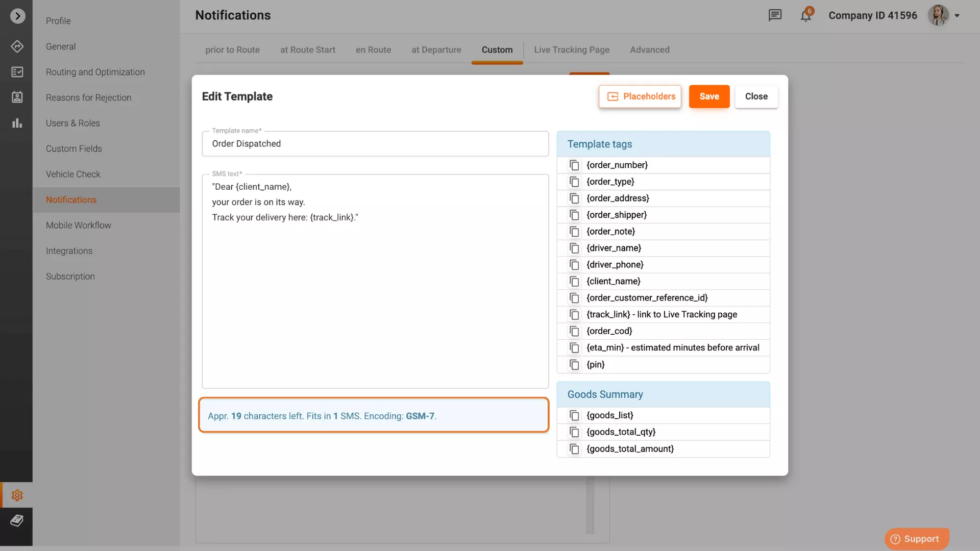The height and width of the screenshot is (551, 980).
Task: Copy the {order_shipper} tag
Action: 574,215
